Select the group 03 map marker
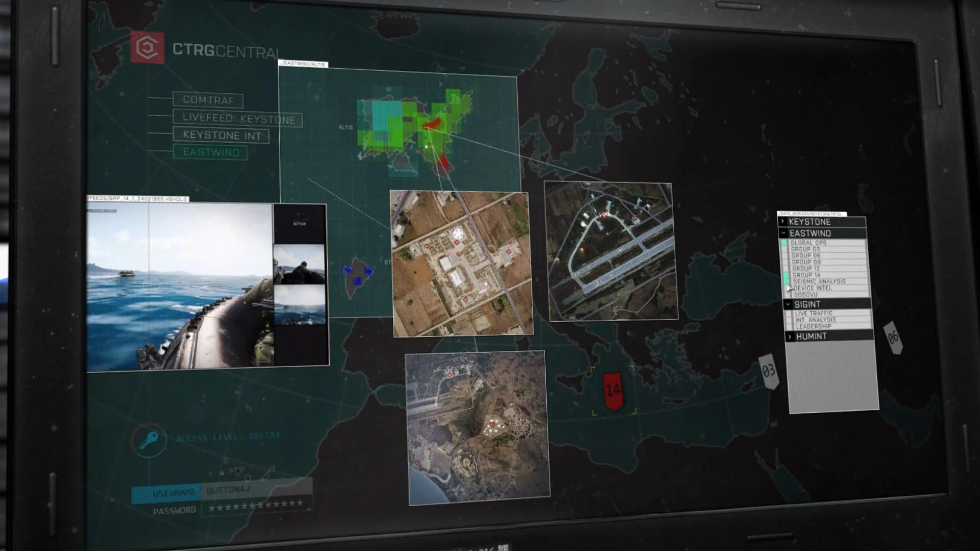Image resolution: width=980 pixels, height=551 pixels. 769,371
